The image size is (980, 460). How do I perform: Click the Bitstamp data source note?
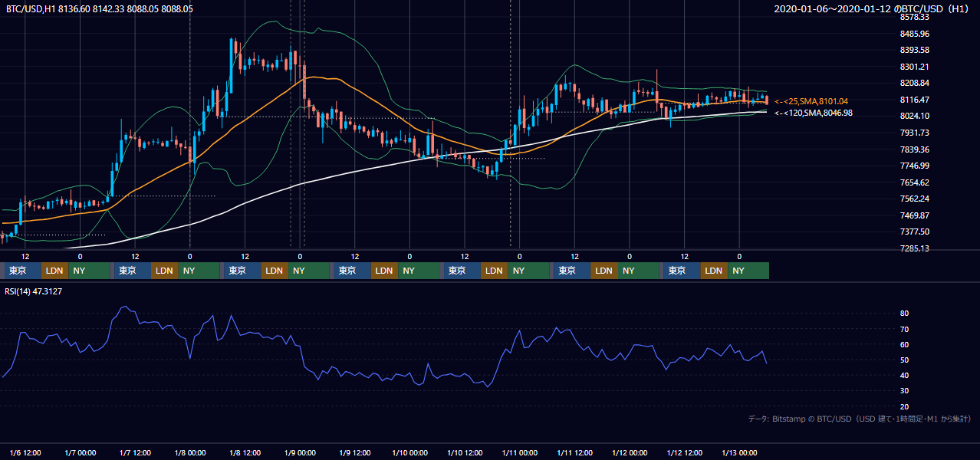pos(860,419)
